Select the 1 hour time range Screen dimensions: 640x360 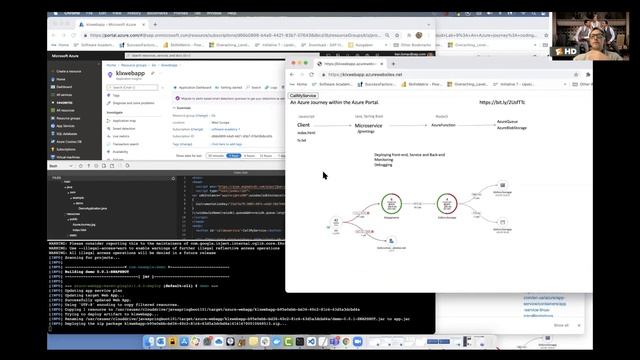point(233,156)
